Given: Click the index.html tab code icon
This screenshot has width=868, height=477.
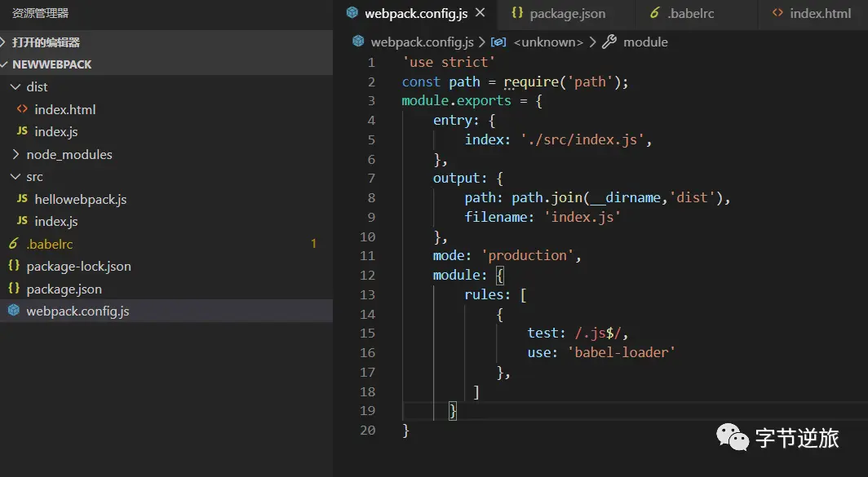Looking at the screenshot, I should tap(777, 13).
